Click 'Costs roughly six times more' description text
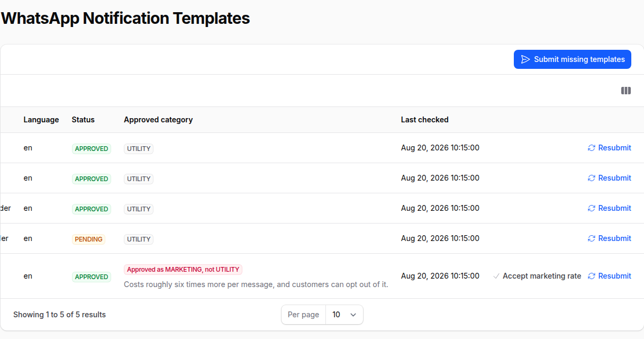644x339 pixels. click(256, 284)
